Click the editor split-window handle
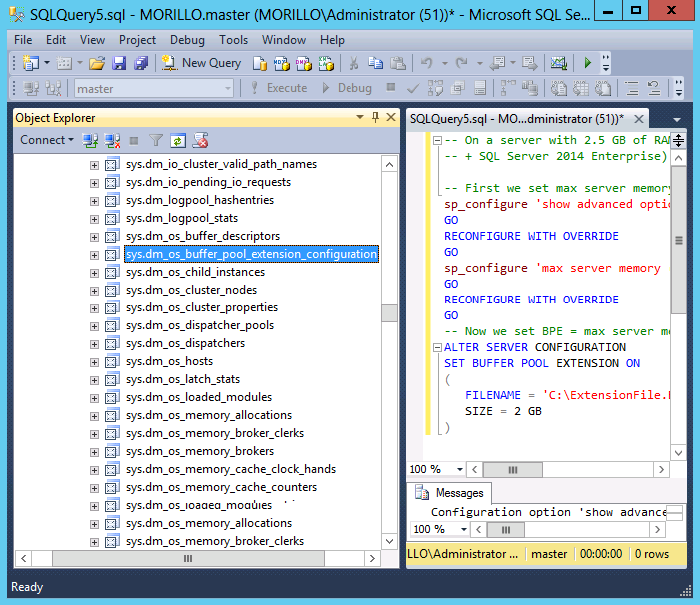This screenshot has height=605, width=700. point(678,140)
